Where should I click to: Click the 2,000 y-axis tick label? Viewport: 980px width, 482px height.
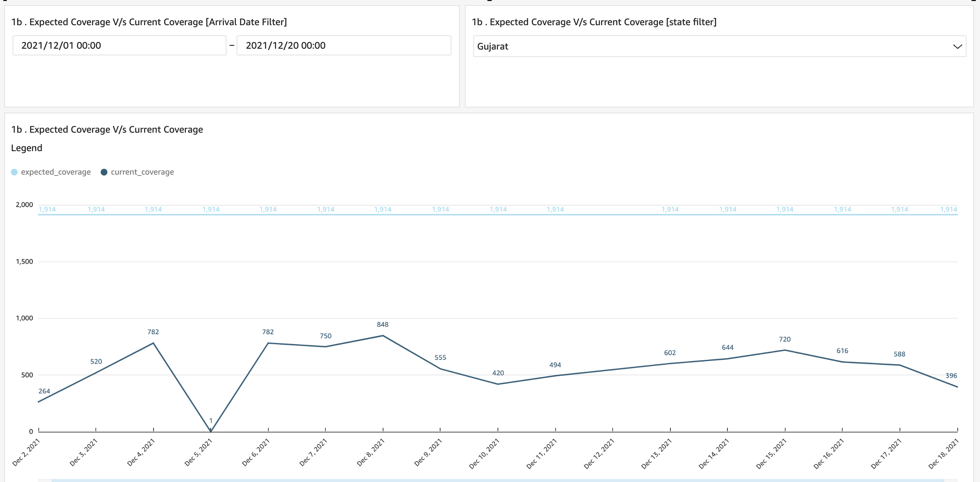(x=24, y=205)
